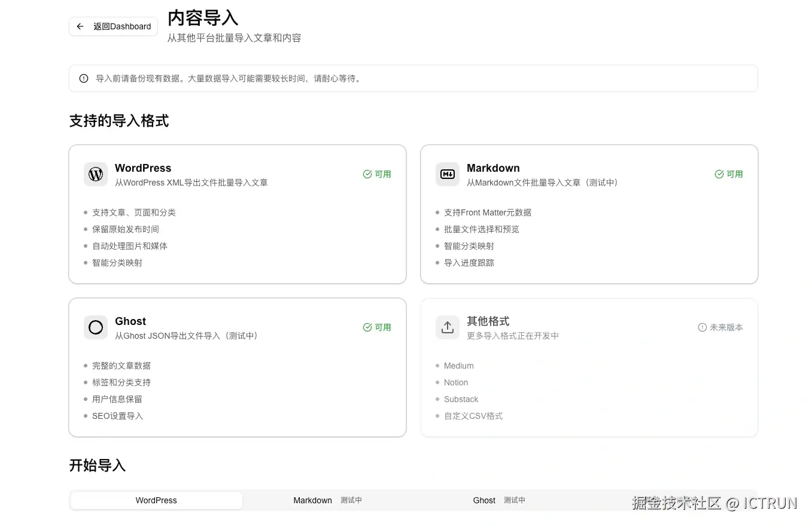Click 从Ghost JSON导出文件导入 description
This screenshot has width=812, height=526.
coord(188,336)
